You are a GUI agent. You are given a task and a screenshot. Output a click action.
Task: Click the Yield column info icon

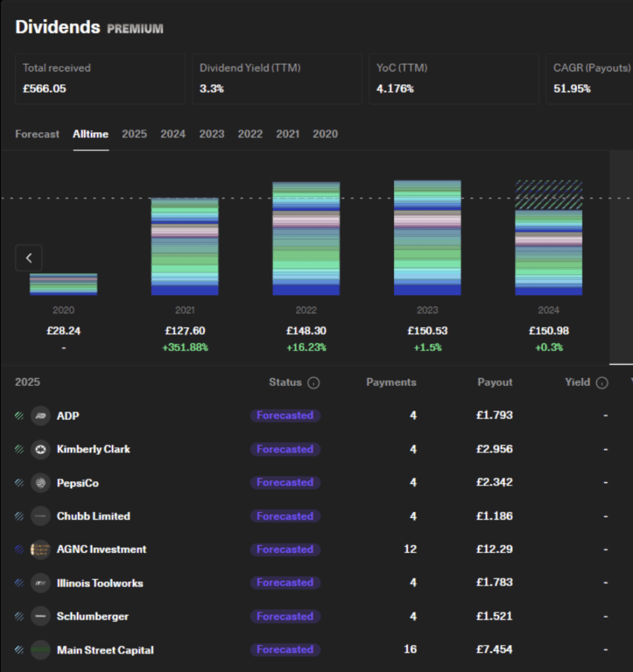(x=602, y=383)
